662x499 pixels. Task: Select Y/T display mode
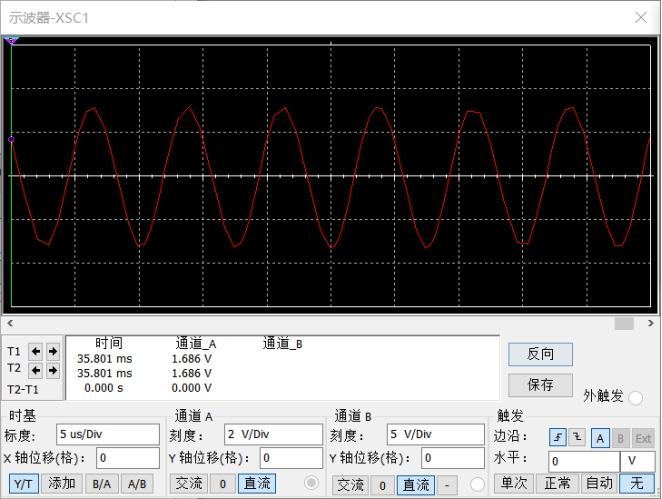pyautogui.click(x=24, y=484)
